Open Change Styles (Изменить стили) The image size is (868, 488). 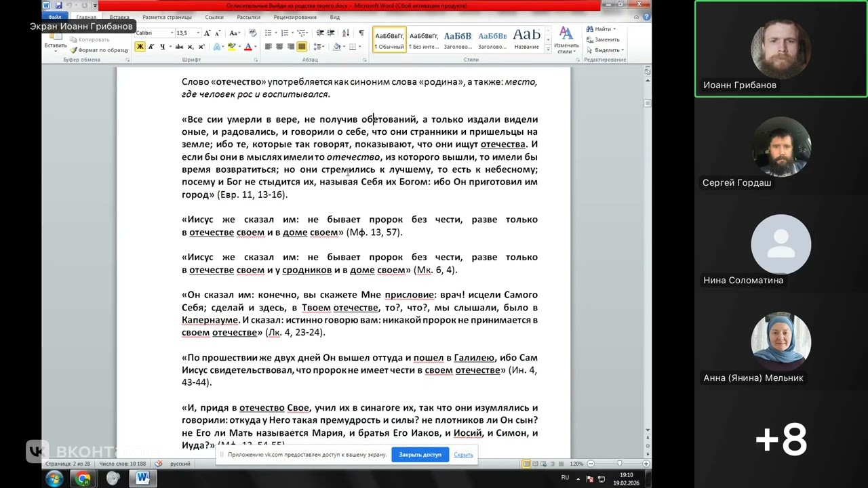click(x=566, y=41)
